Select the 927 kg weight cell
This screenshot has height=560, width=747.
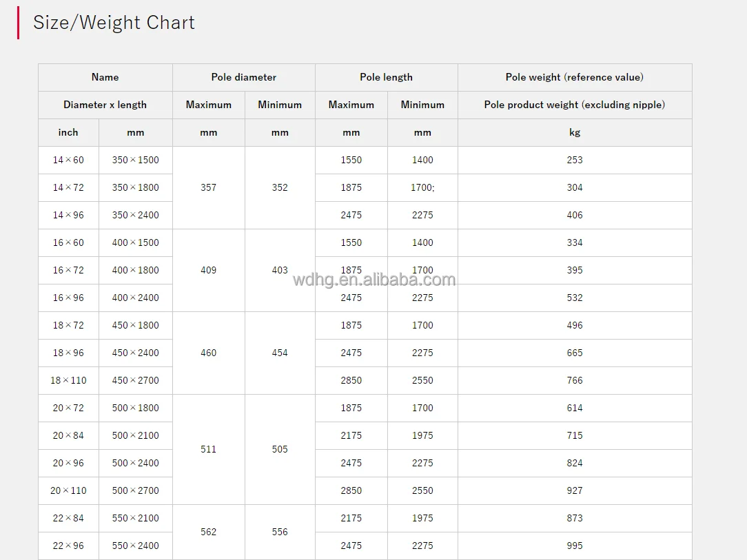(x=574, y=490)
